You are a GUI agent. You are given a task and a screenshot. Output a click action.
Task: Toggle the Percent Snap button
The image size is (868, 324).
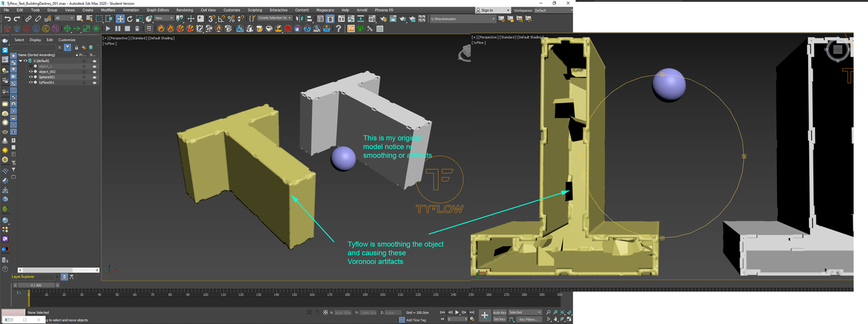tap(231, 19)
